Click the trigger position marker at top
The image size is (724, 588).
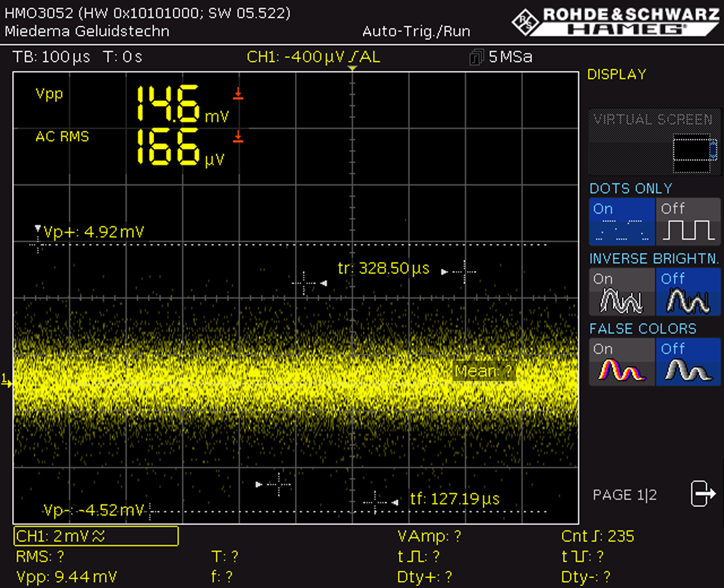click(352, 68)
